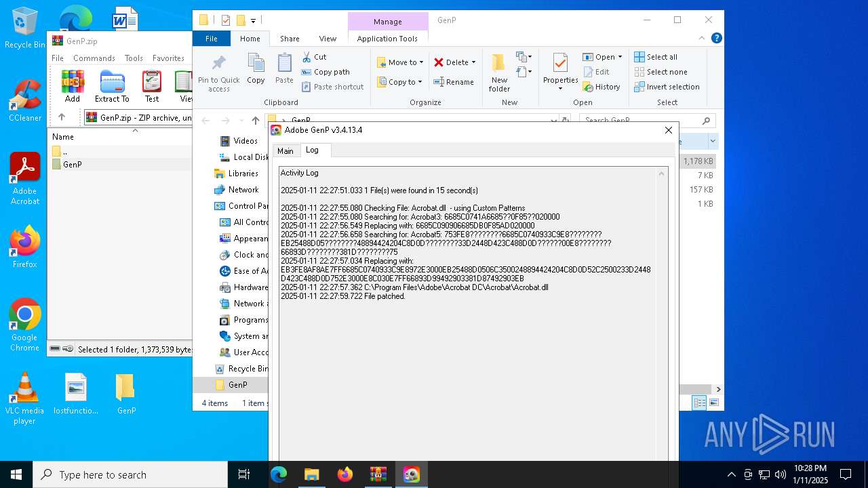
Task: Open File Explorer from taskbar
Action: click(311, 474)
